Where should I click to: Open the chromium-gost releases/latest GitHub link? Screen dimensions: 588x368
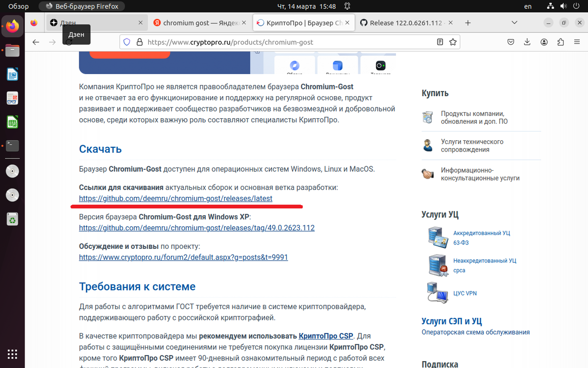pyautogui.click(x=175, y=199)
